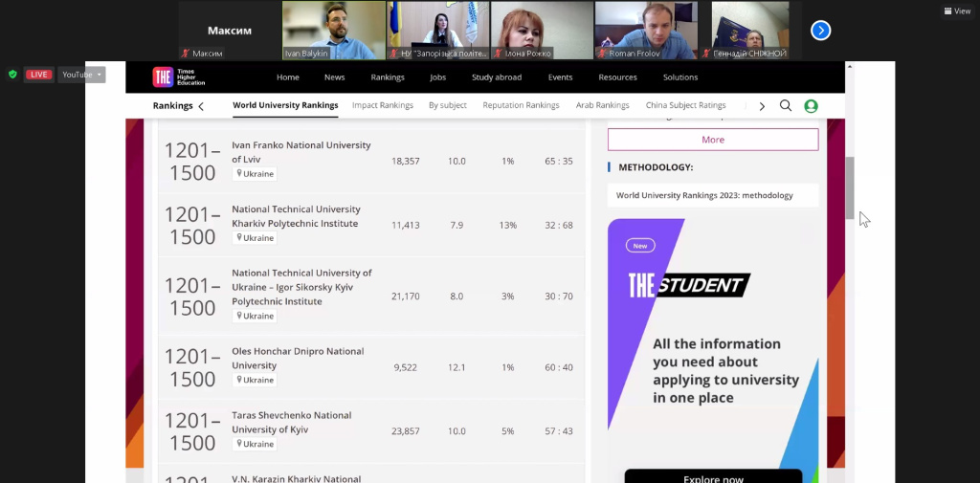Select Ілона Рожко's video thumbnail
Viewport: 980px width, 483px height.
pyautogui.click(x=542, y=30)
